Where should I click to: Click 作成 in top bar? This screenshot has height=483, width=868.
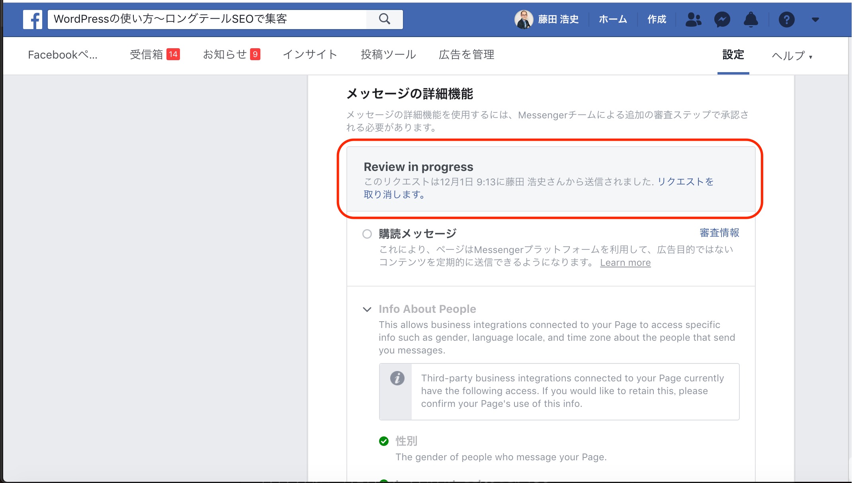point(657,19)
